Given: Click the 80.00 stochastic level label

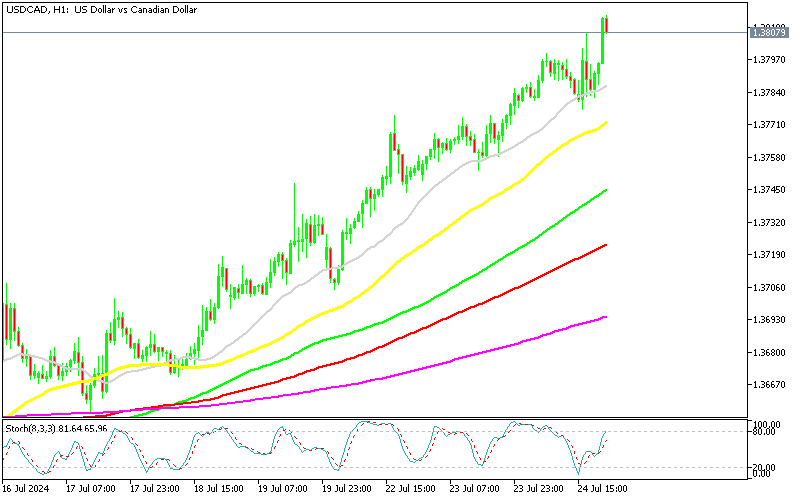Looking at the screenshot, I should 765,432.
